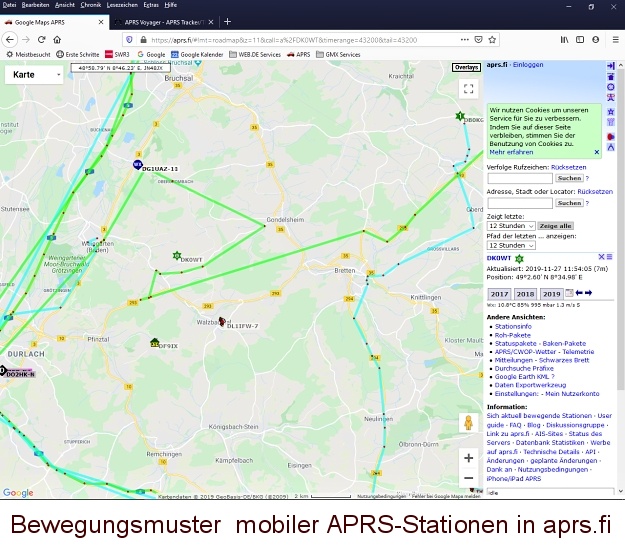Click the DG1UAZ-11 station marker on map
The width and height of the screenshot is (625, 550).
click(x=138, y=165)
